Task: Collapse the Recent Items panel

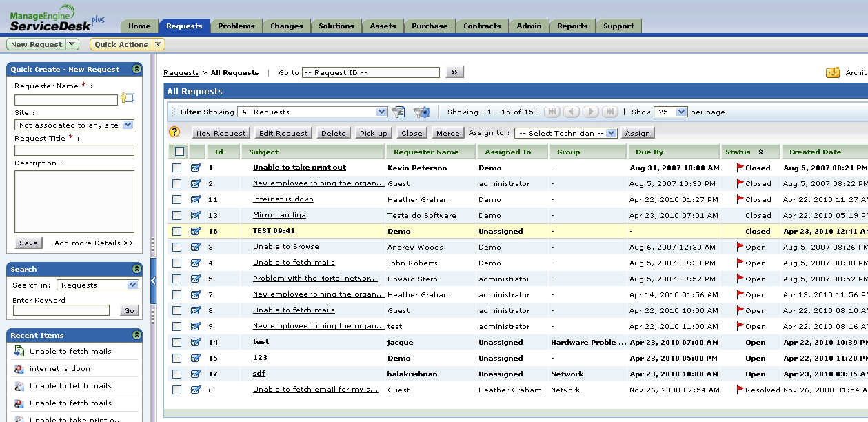Action: click(x=137, y=335)
